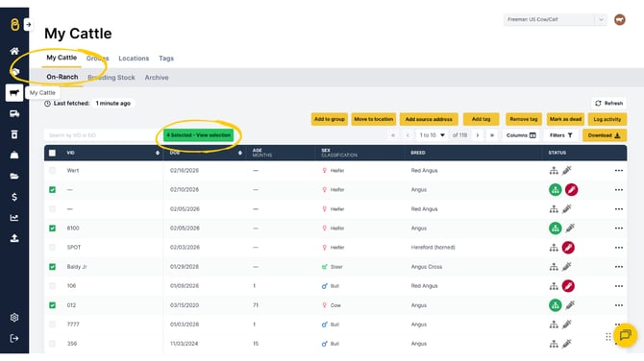Open the chat support bubble
This screenshot has width=644, height=361.
[x=625, y=335]
